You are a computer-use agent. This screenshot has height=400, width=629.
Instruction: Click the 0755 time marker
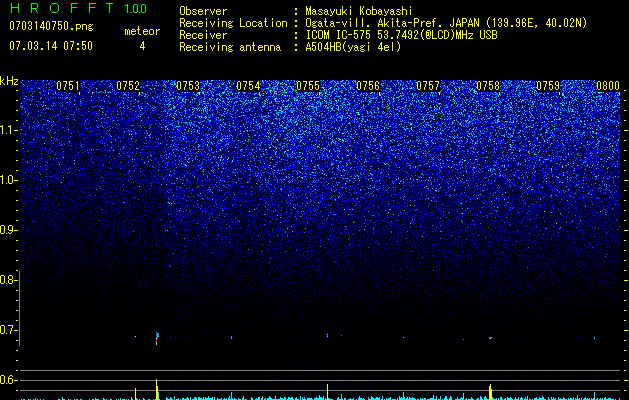pyautogui.click(x=308, y=86)
